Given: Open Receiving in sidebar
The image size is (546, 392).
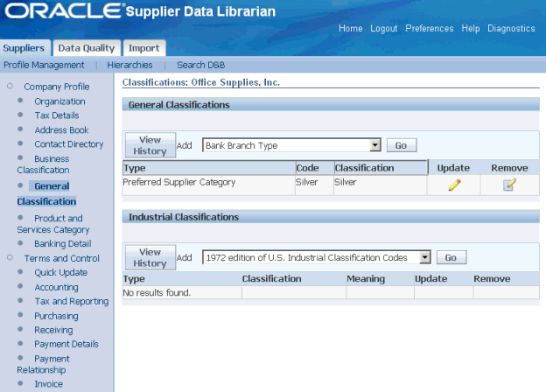Looking at the screenshot, I should pyautogui.click(x=54, y=330).
